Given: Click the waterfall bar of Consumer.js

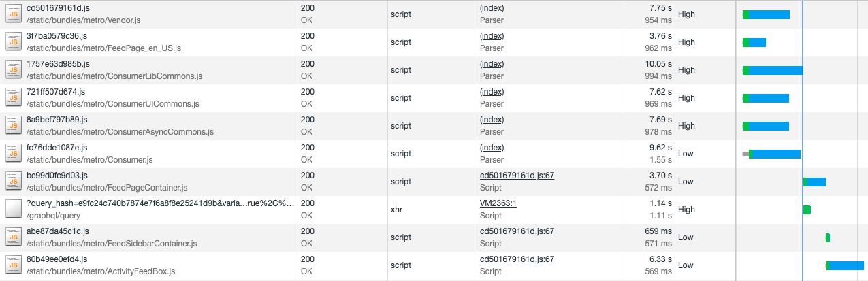Looking at the screenshot, I should coord(774,154).
